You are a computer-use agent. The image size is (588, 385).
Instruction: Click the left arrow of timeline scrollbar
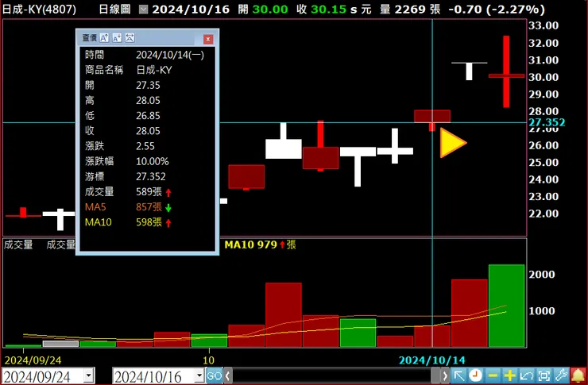click(x=227, y=375)
